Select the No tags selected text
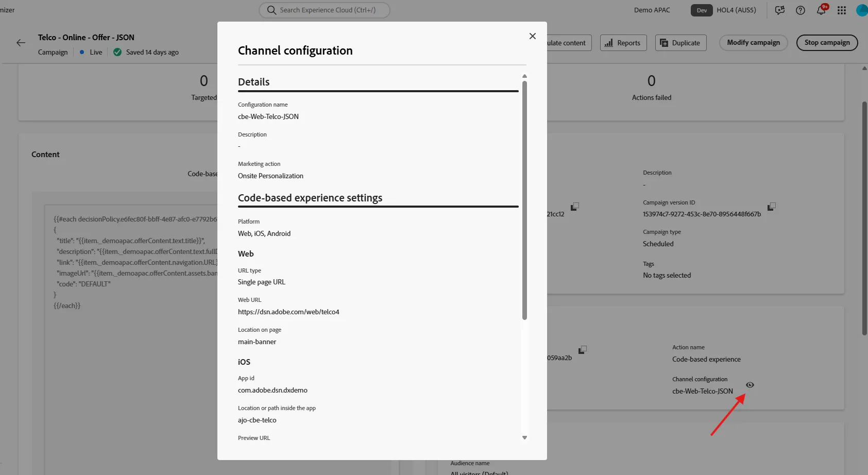 (667, 275)
